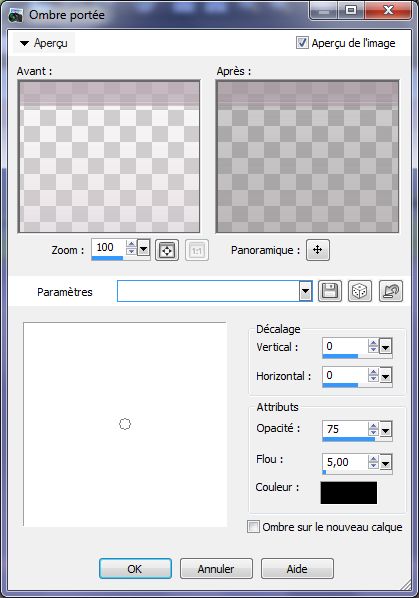This screenshot has height=598, width=419.
Task: Click the shadow offset crosshair handle
Action: click(125, 424)
